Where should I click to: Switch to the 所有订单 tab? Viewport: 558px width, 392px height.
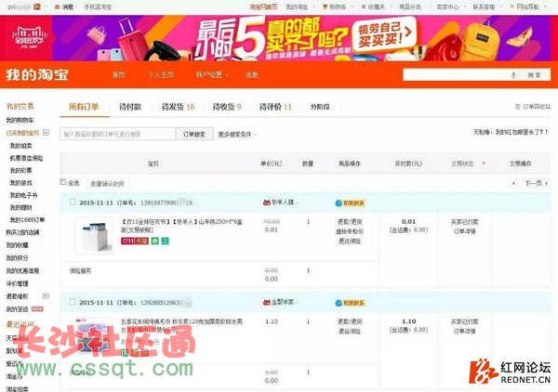84,107
